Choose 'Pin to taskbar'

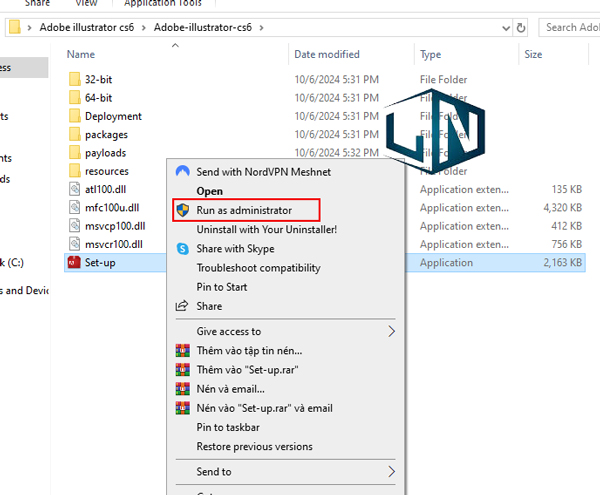click(x=228, y=427)
